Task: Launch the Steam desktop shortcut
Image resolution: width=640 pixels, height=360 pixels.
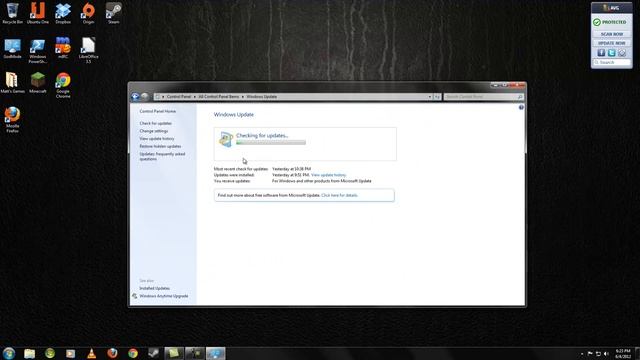Action: pos(114,13)
